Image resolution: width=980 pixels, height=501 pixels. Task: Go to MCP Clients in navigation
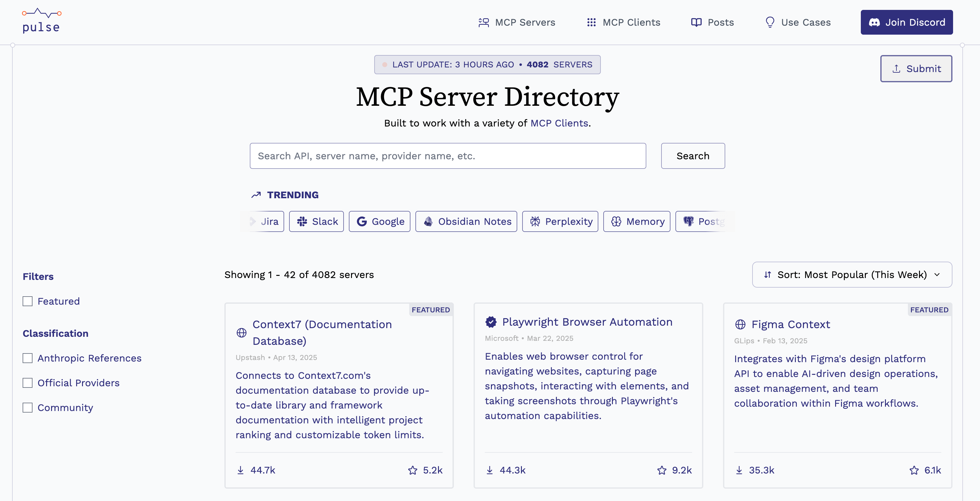pyautogui.click(x=623, y=23)
